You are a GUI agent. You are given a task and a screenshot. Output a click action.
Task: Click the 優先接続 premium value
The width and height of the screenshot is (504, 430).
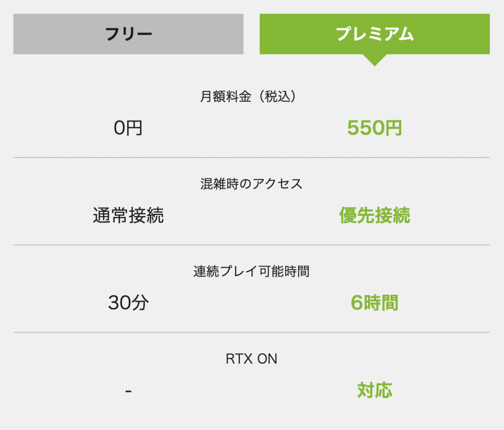pos(374,215)
